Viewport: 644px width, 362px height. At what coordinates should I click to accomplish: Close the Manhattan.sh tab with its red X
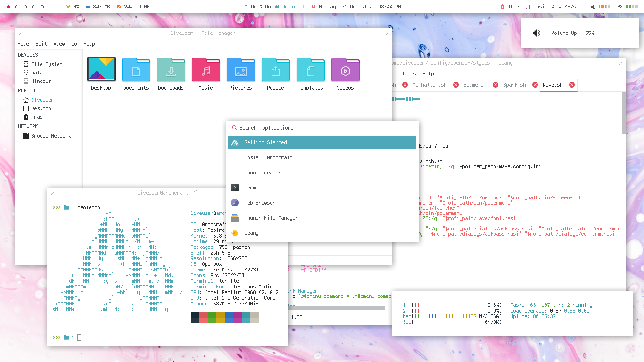(456, 85)
